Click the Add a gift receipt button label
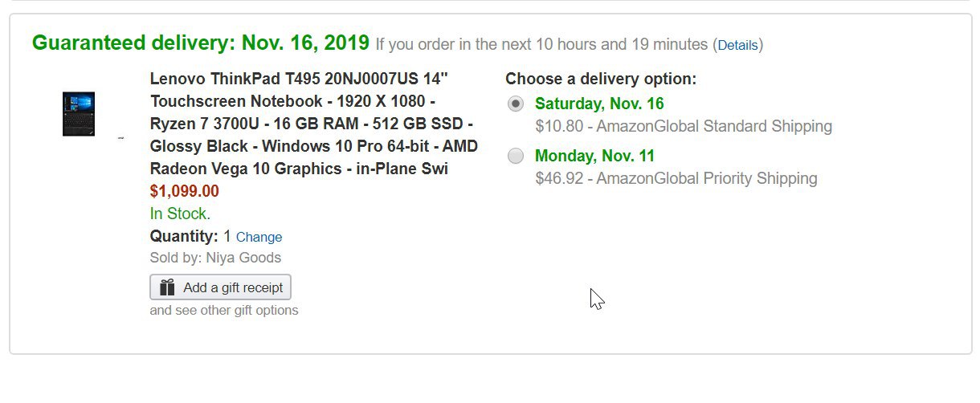This screenshot has width=980, height=403. (233, 287)
